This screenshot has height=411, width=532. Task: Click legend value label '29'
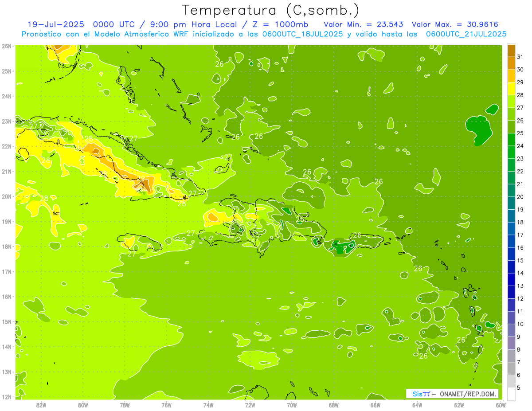coord(520,82)
